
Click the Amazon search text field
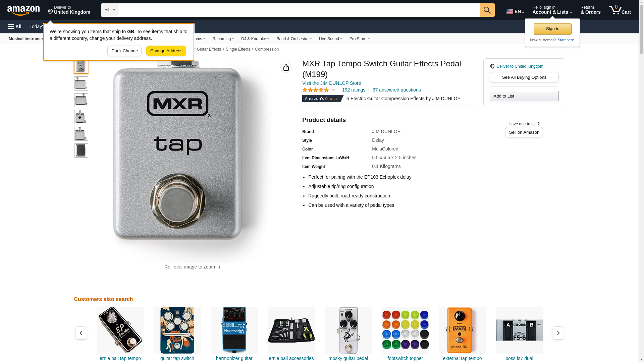click(299, 10)
